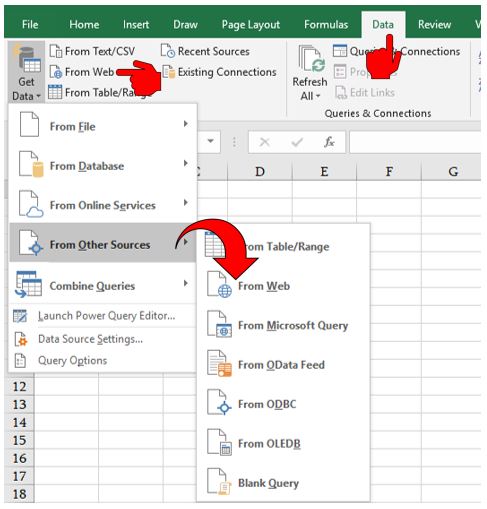Image resolution: width=487 pixels, height=509 pixels.
Task: Select From Database menu entry
Action: click(103, 165)
